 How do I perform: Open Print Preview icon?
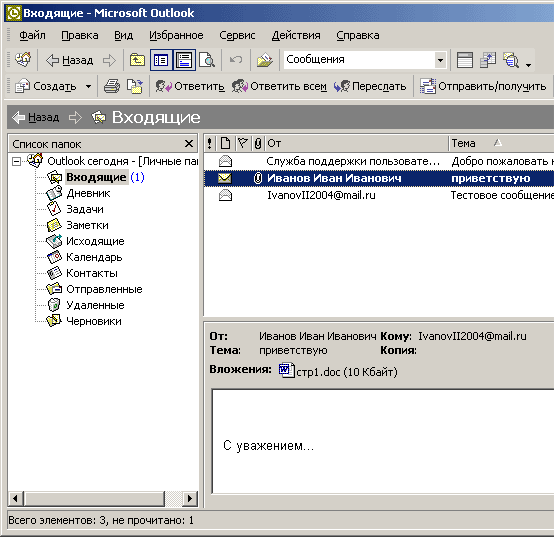pos(207,60)
